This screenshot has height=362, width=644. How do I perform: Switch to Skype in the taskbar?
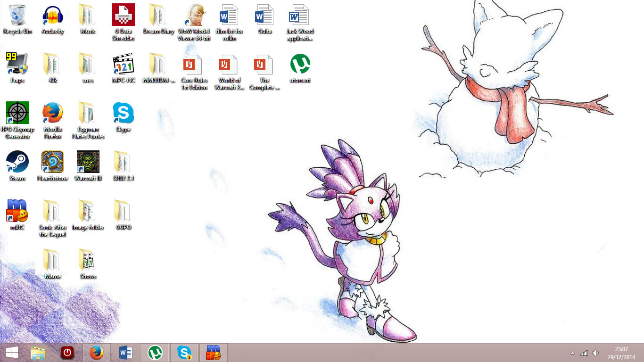tap(184, 353)
